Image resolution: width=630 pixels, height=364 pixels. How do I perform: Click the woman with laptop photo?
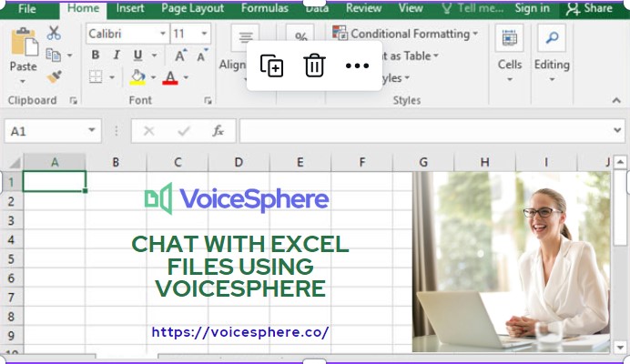tap(511, 262)
